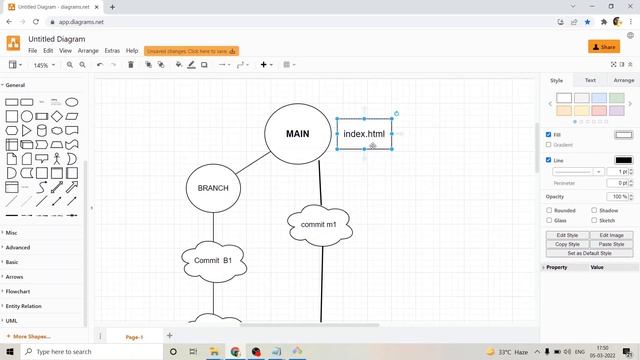Viewport: 640px width, 360px height.
Task: Select the callout speech bubble shape
Action: click(x=42, y=158)
